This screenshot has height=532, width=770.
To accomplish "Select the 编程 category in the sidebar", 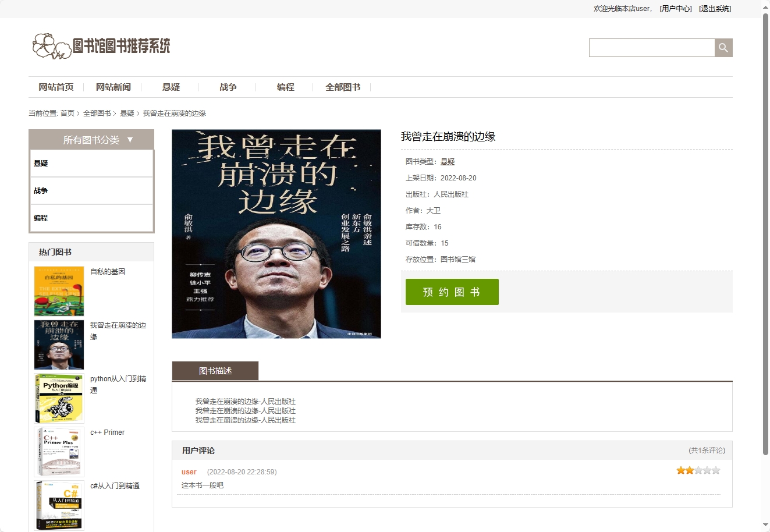I will pos(41,218).
